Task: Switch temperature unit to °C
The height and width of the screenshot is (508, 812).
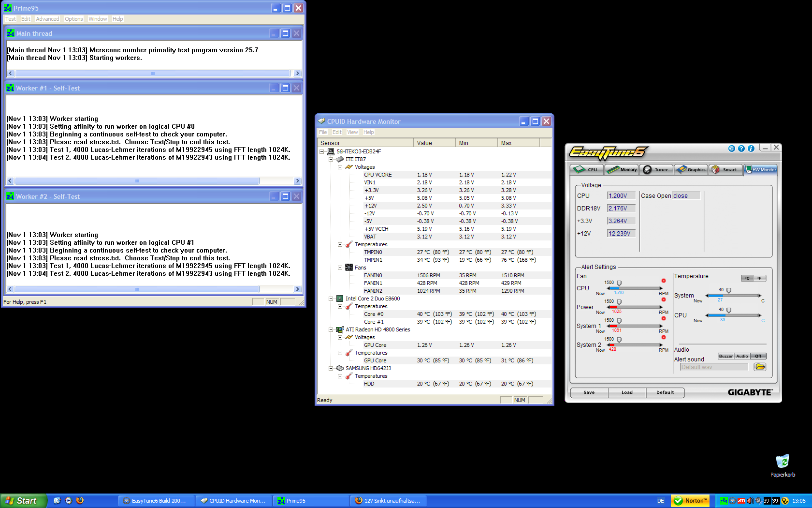Action: [x=747, y=278]
